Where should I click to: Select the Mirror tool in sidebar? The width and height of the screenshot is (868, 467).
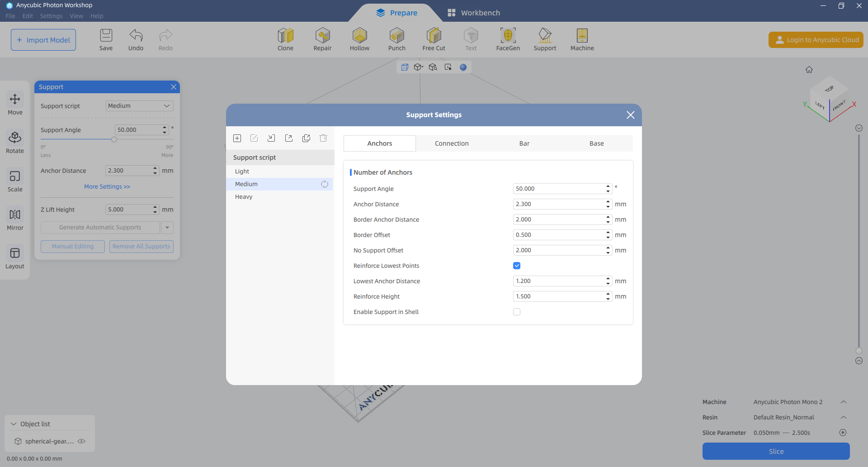15,219
